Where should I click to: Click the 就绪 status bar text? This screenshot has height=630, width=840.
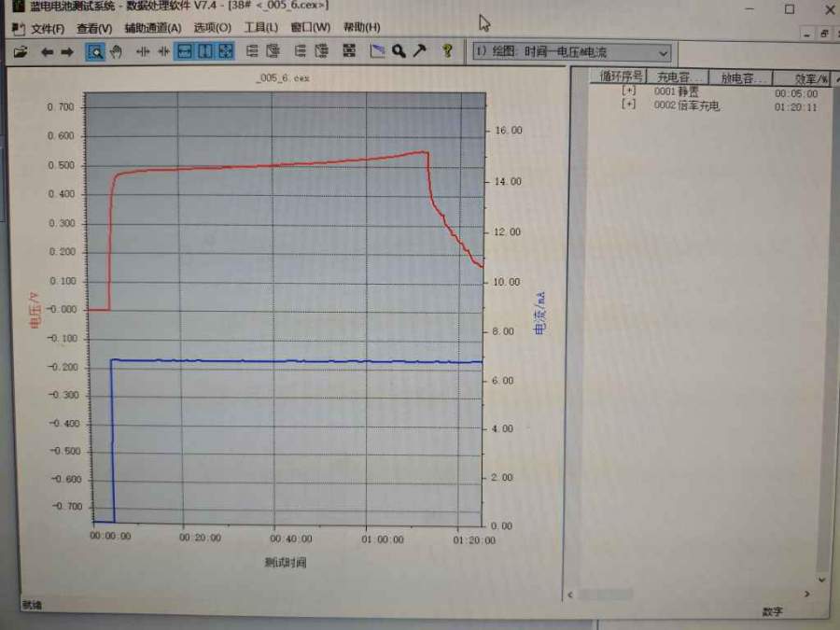tap(32, 605)
